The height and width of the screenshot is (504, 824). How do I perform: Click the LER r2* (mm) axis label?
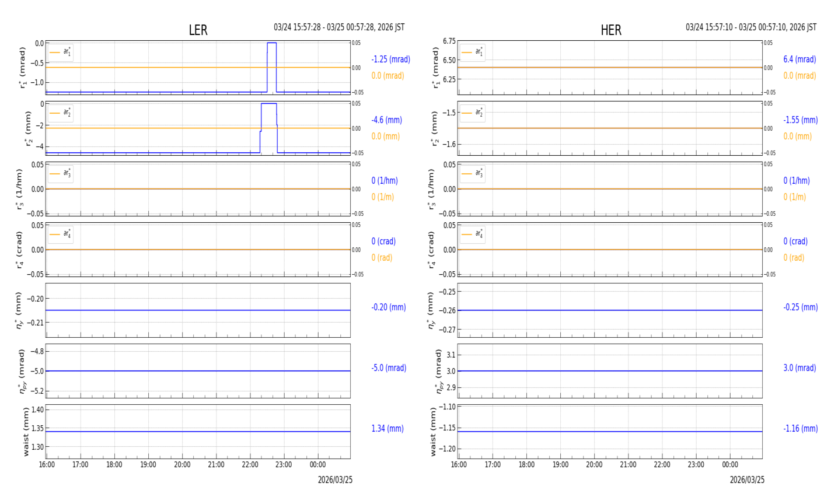point(27,128)
